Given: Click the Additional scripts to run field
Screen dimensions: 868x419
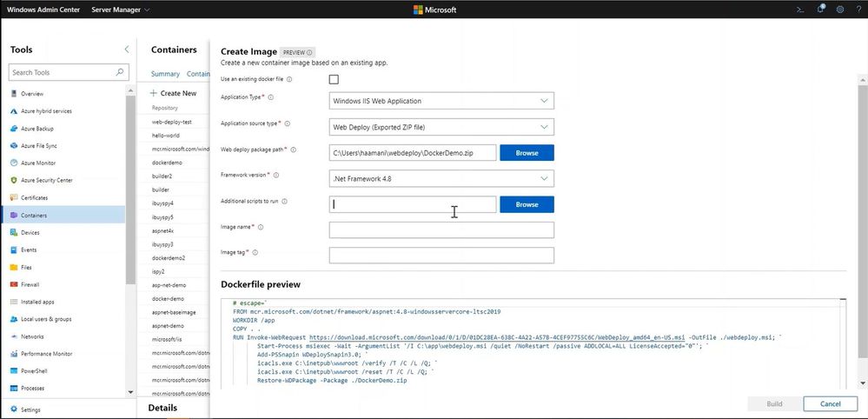Looking at the screenshot, I should [413, 204].
